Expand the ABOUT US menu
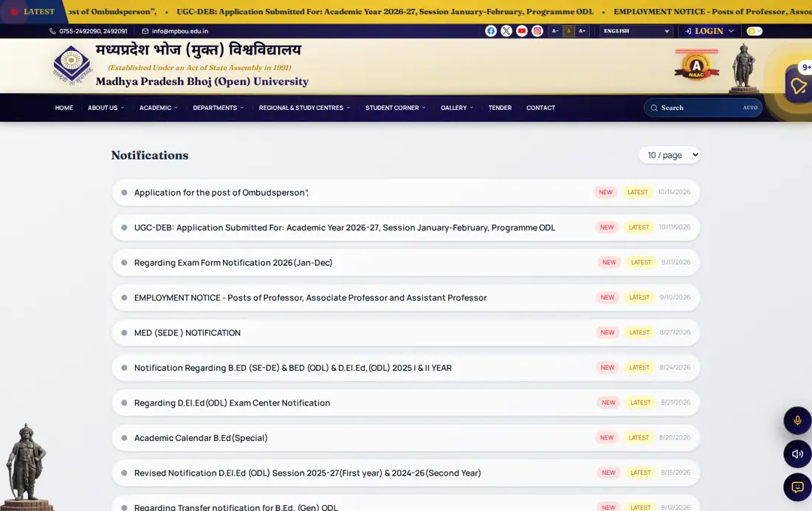This screenshot has width=812, height=511. (106, 108)
